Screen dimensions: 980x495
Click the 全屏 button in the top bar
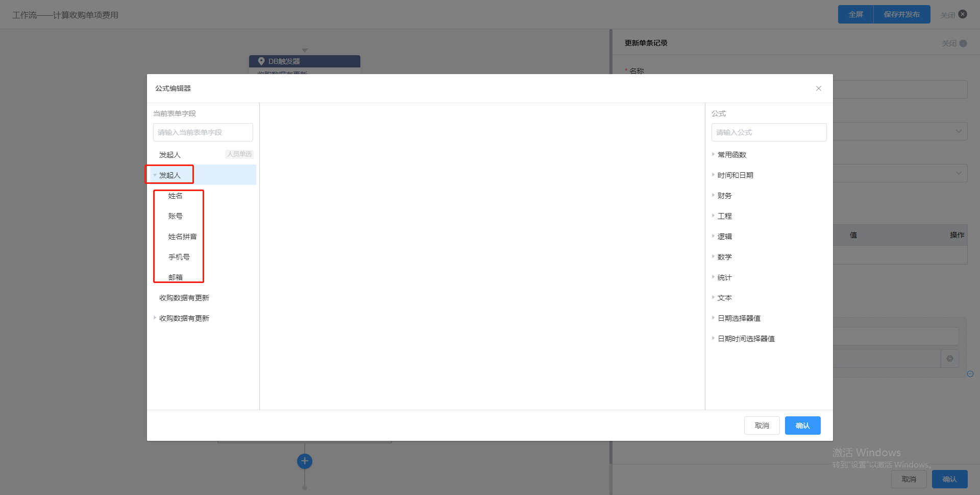click(x=856, y=14)
